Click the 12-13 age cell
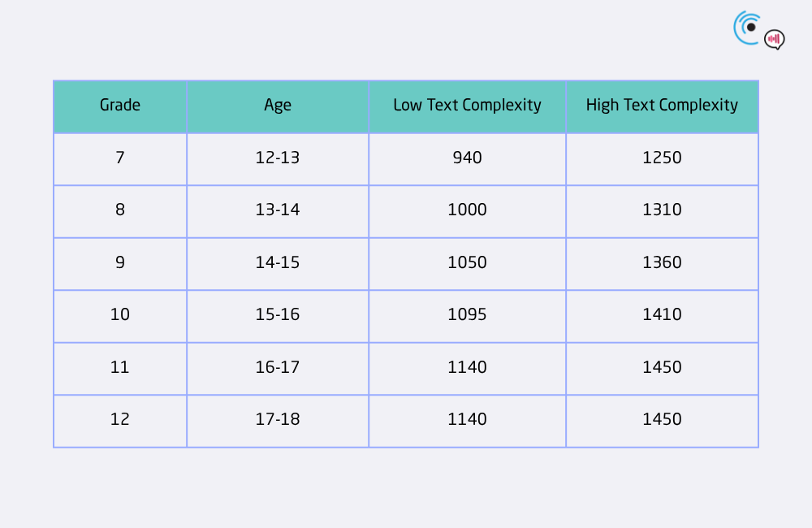The width and height of the screenshot is (812, 528). [278, 159]
